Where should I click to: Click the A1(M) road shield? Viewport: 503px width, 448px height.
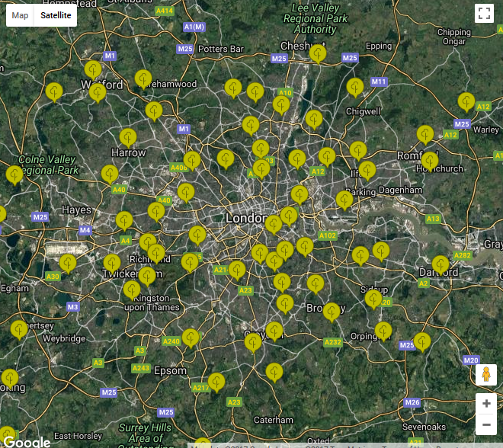pyautogui.click(x=194, y=27)
